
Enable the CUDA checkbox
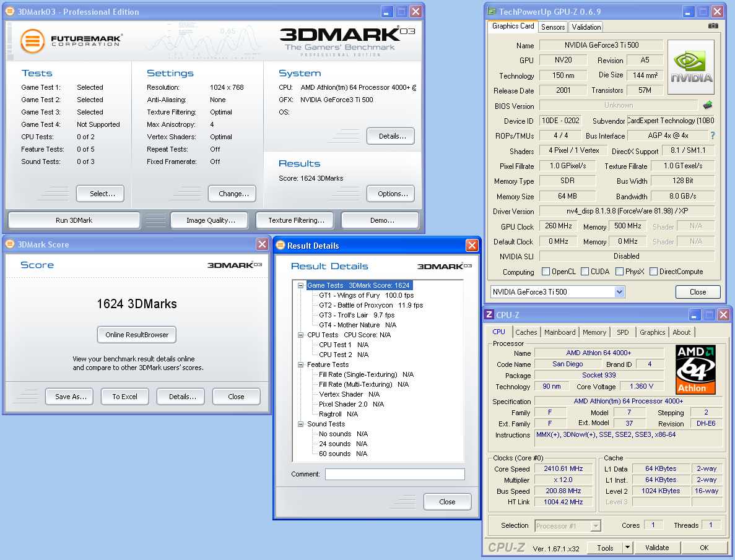585,271
